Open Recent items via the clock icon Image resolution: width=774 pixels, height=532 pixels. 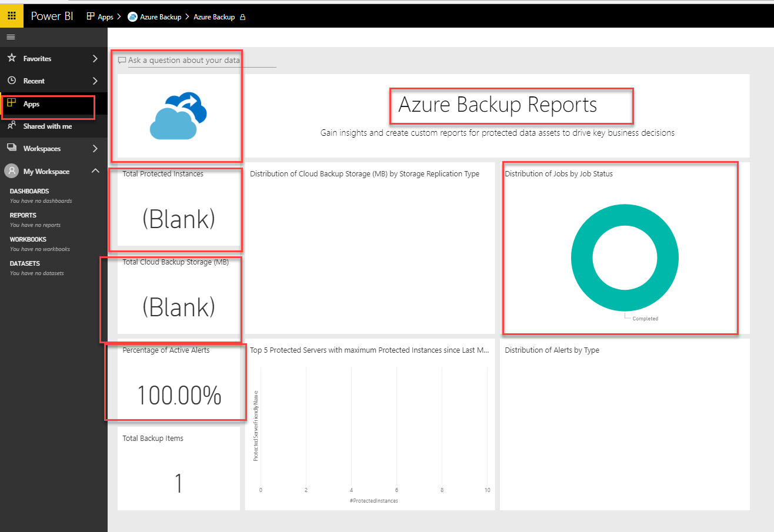pyautogui.click(x=12, y=81)
